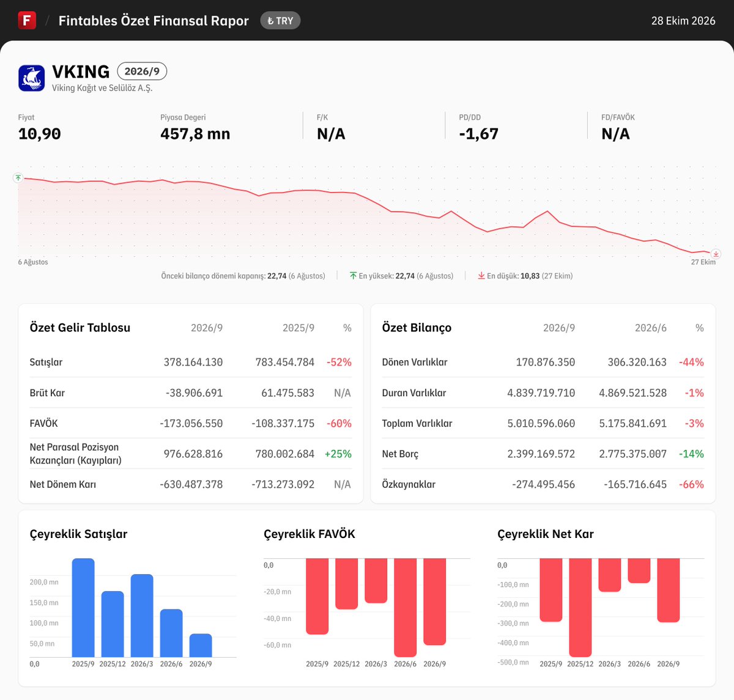Image resolution: width=734 pixels, height=700 pixels.
Task: Click the Çeyreklik Satışlar chart title
Action: point(79,534)
